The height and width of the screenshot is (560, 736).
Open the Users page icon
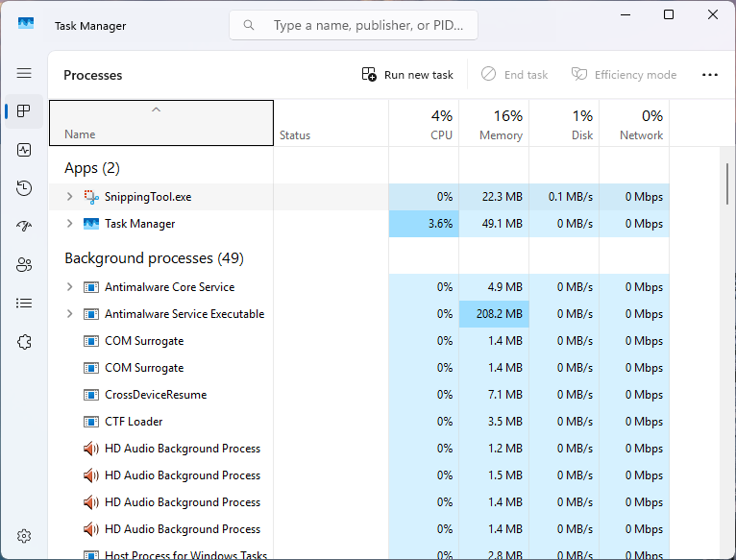24,265
